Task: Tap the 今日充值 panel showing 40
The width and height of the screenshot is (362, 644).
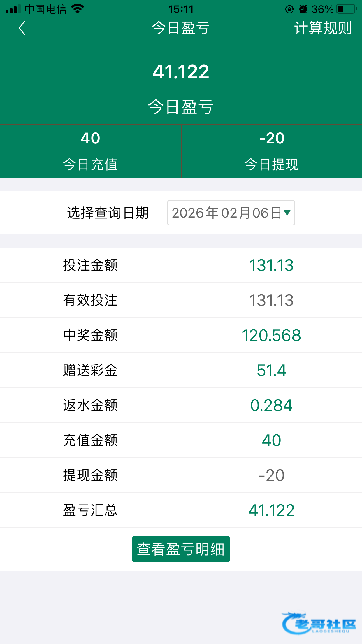Action: 90,151
